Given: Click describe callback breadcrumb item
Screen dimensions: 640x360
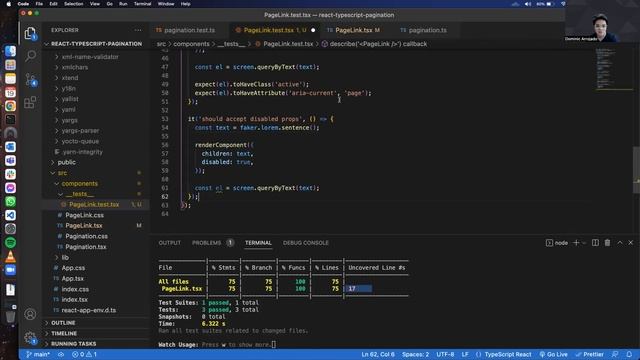Looking at the screenshot, I should pos(374,44).
